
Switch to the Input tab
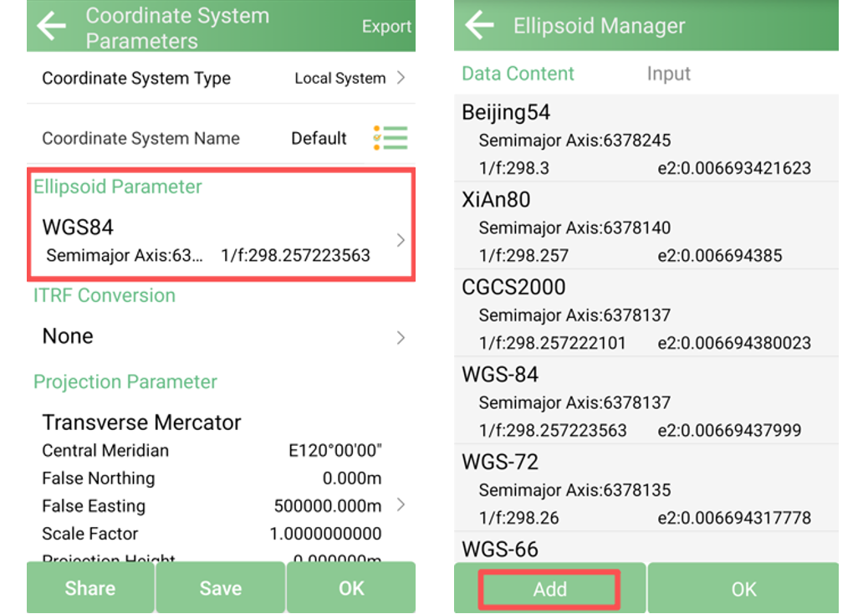point(668,74)
